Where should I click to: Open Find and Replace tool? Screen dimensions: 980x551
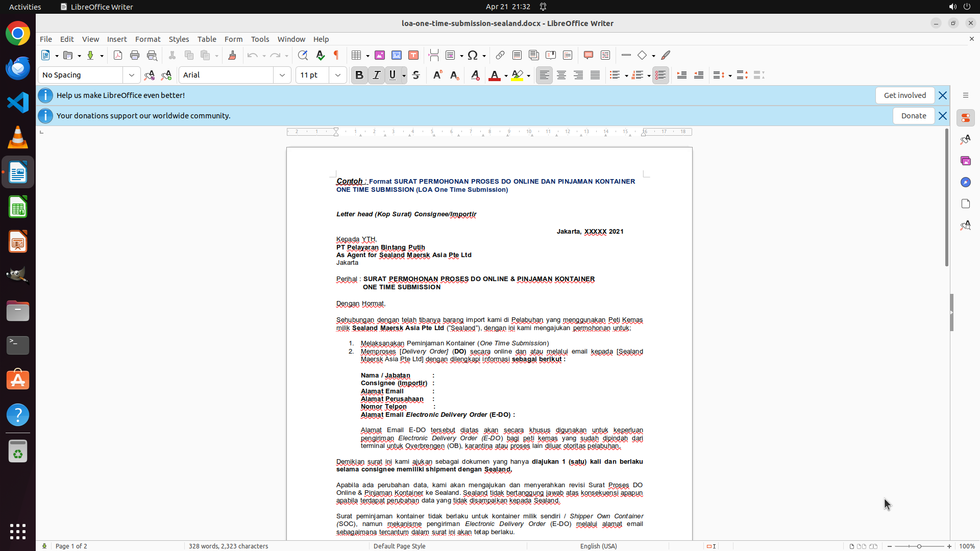click(x=303, y=55)
